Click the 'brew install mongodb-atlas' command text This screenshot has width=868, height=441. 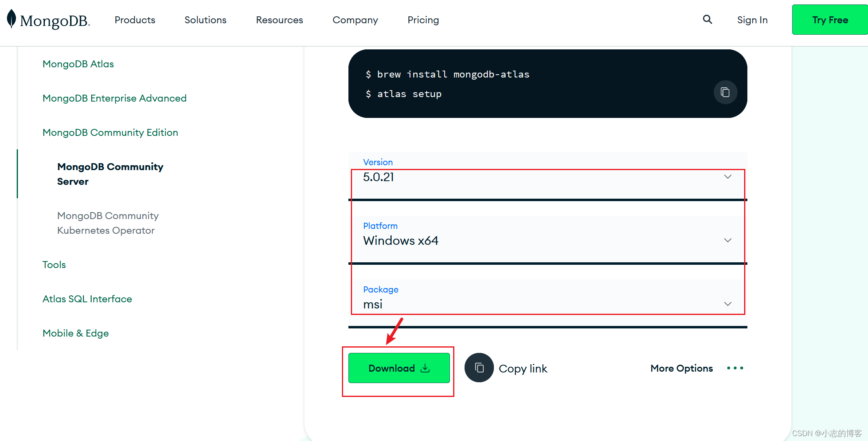tap(453, 74)
